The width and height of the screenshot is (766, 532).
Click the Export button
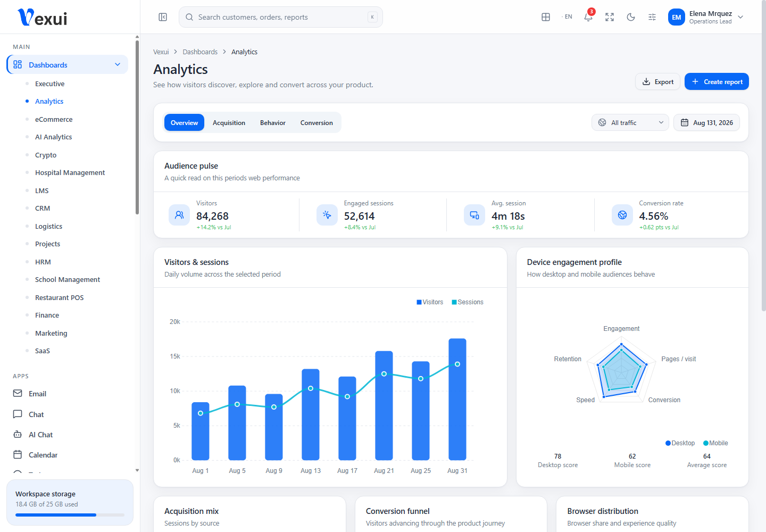657,81
